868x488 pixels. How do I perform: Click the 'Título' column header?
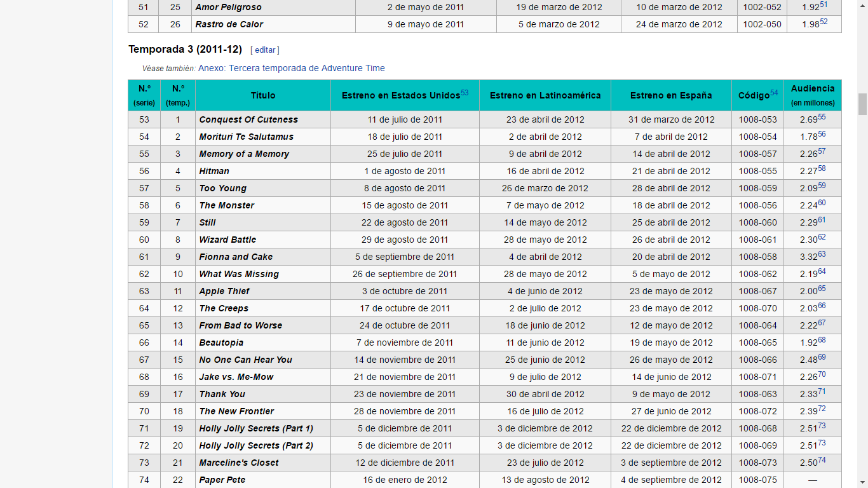(263, 95)
